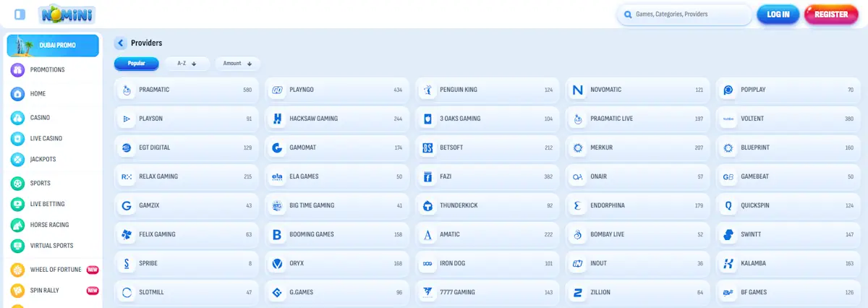The width and height of the screenshot is (868, 308).
Task: Open the Ela Games provider card
Action: [337, 177]
